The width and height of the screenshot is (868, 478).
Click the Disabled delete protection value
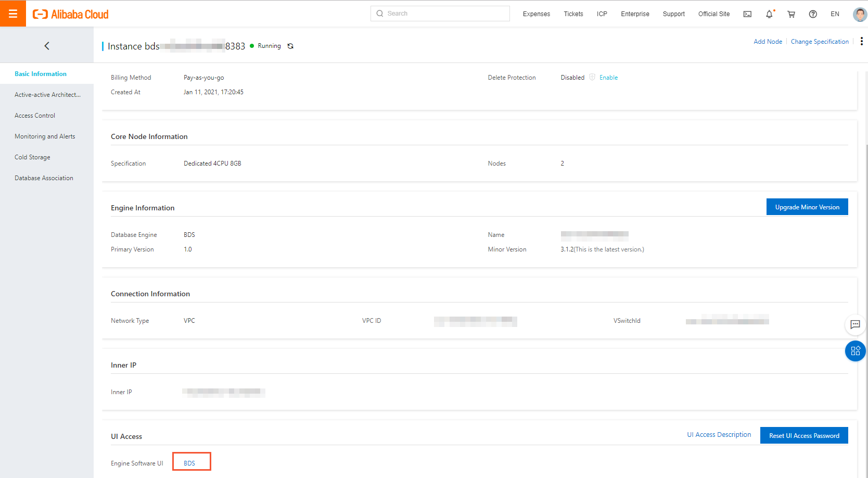tap(572, 78)
